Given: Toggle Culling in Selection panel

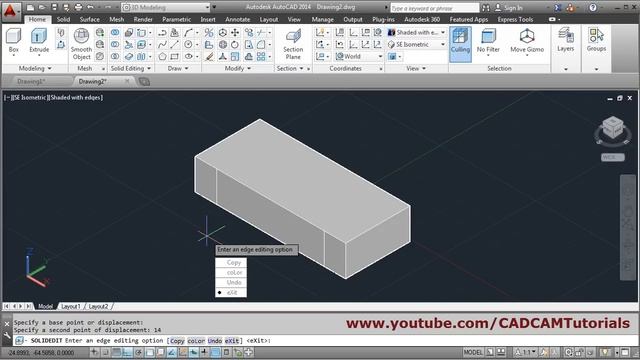Looking at the screenshot, I should 460,44.
